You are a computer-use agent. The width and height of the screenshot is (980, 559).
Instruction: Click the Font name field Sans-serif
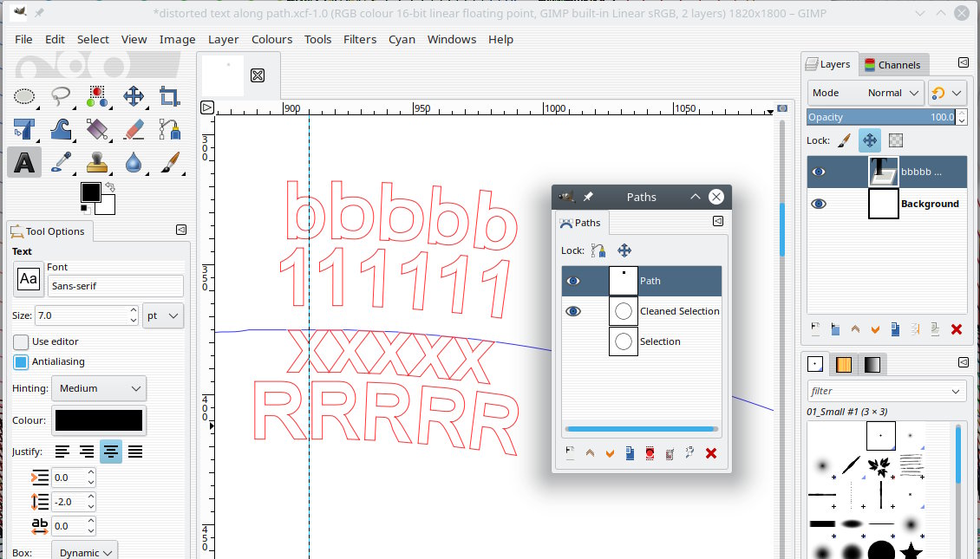(x=115, y=286)
